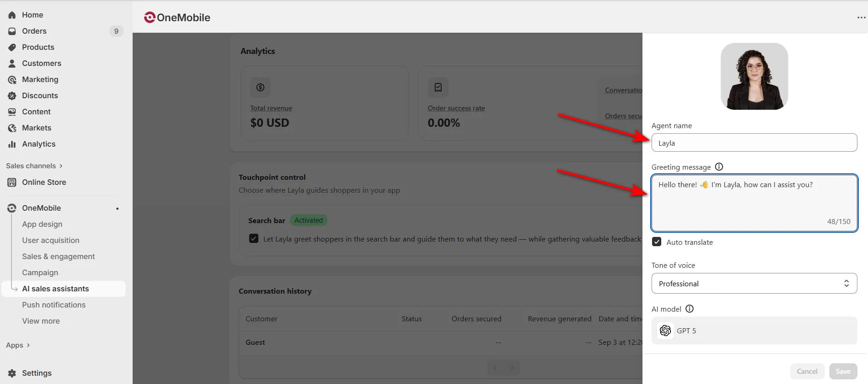Toggle the Search bar greeting checkbox

(254, 238)
